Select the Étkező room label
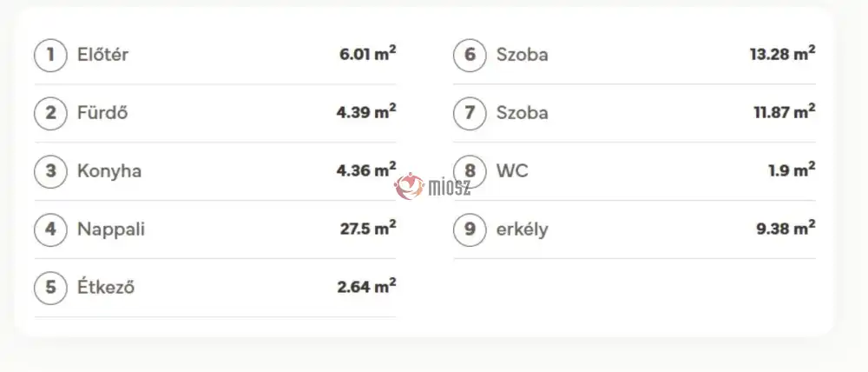 pos(106,287)
